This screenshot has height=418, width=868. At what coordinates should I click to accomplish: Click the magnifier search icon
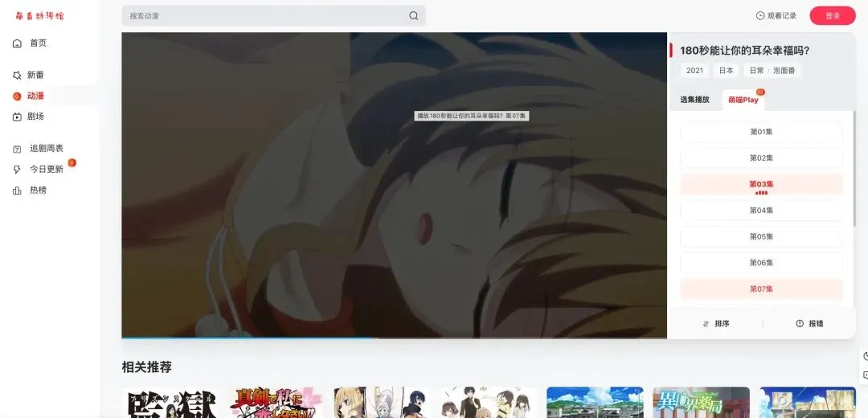tap(414, 15)
